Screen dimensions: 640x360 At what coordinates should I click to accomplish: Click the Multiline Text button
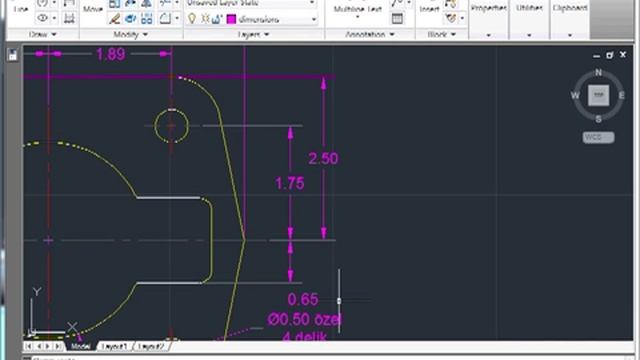[x=358, y=9]
